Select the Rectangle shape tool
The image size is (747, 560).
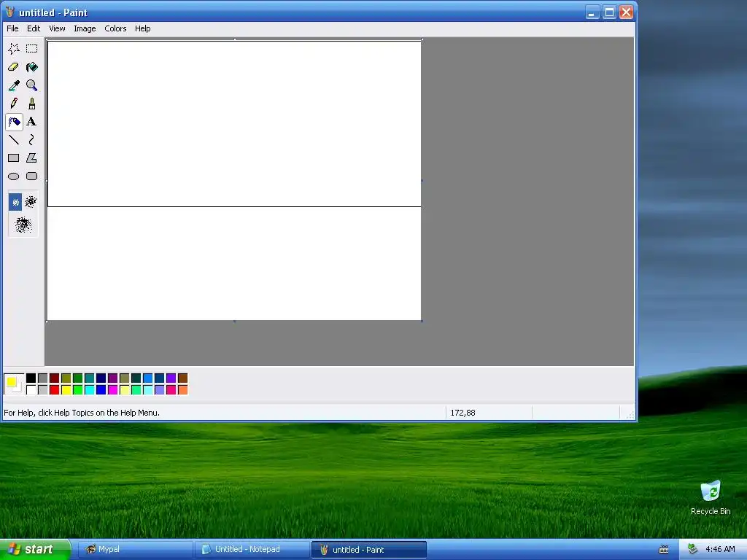pyautogui.click(x=14, y=158)
